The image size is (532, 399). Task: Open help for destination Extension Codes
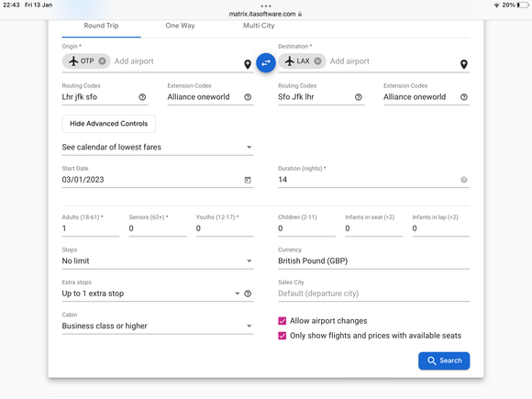click(x=464, y=97)
